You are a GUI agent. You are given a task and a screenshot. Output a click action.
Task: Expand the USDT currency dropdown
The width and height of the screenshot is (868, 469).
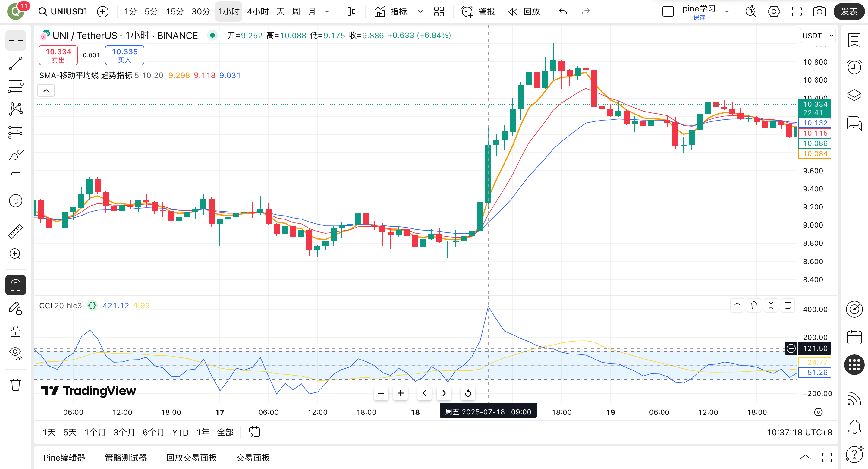pos(817,36)
